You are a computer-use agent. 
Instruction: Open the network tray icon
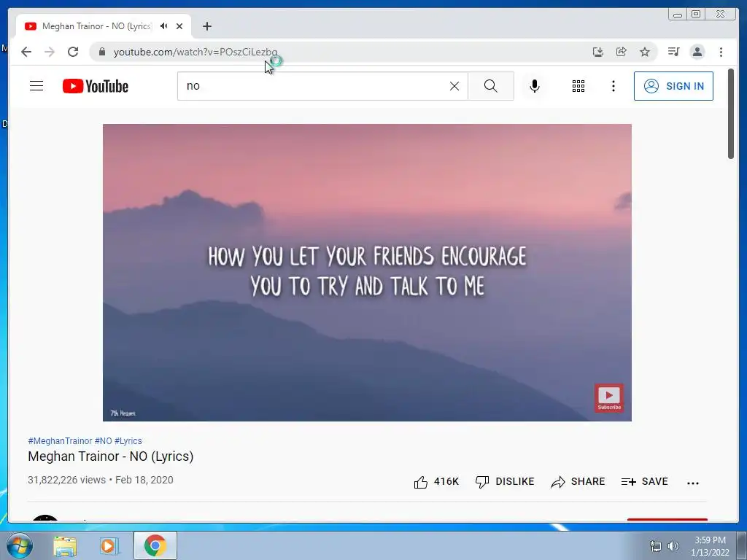click(x=656, y=546)
